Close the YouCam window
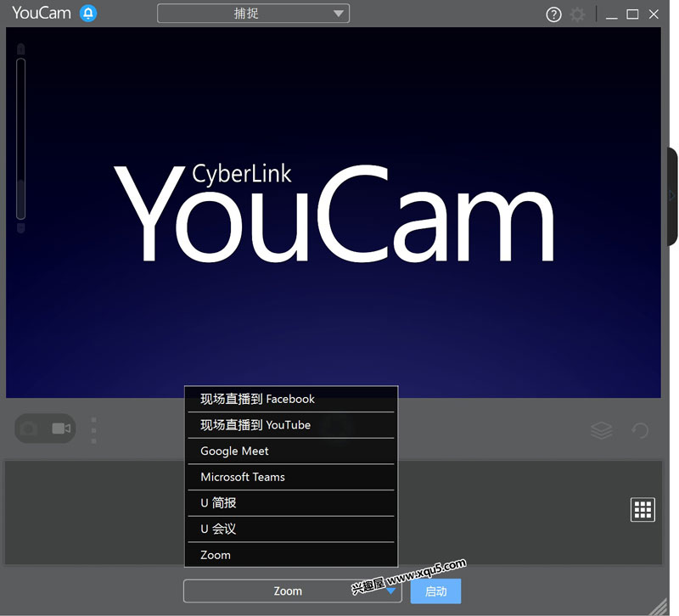Viewport: 679px width, 616px height. (x=654, y=14)
